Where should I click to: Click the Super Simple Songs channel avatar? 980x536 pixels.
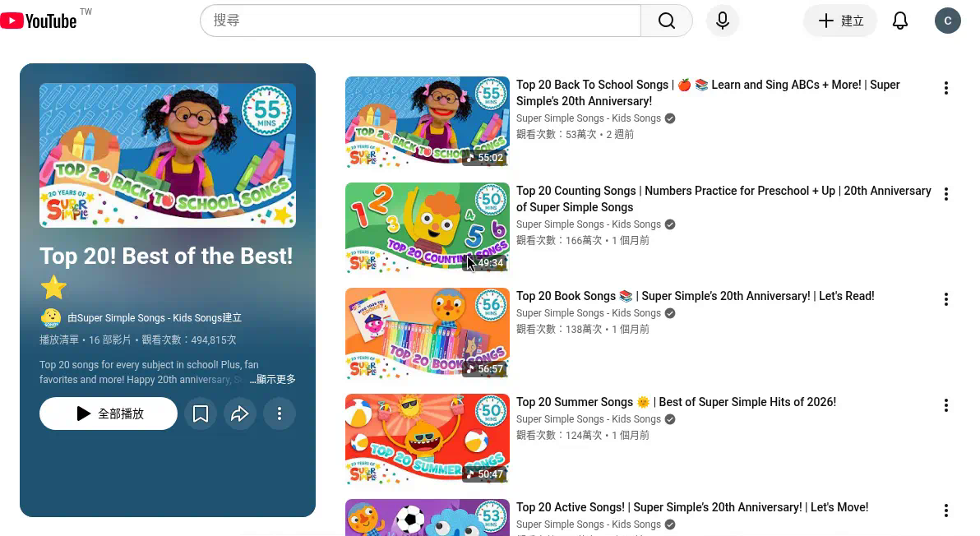[51, 318]
